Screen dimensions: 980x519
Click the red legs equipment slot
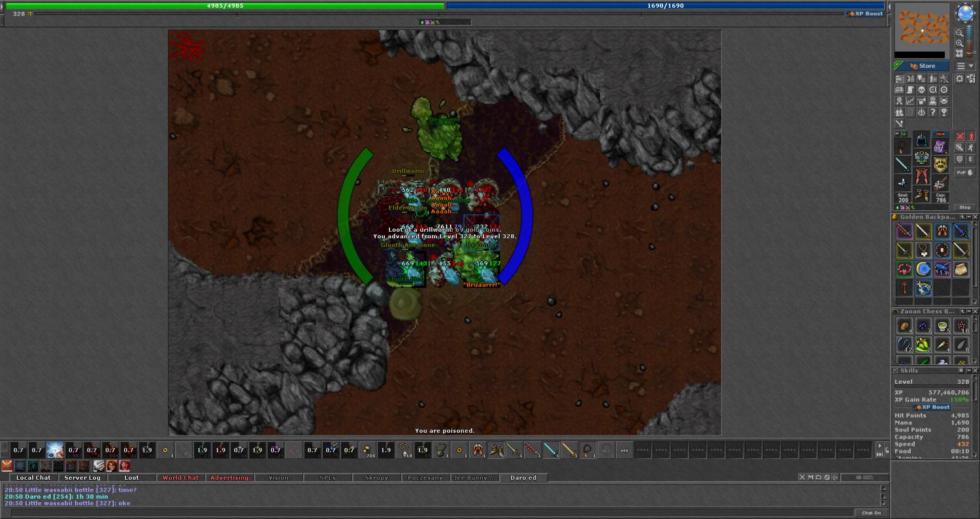(922, 176)
